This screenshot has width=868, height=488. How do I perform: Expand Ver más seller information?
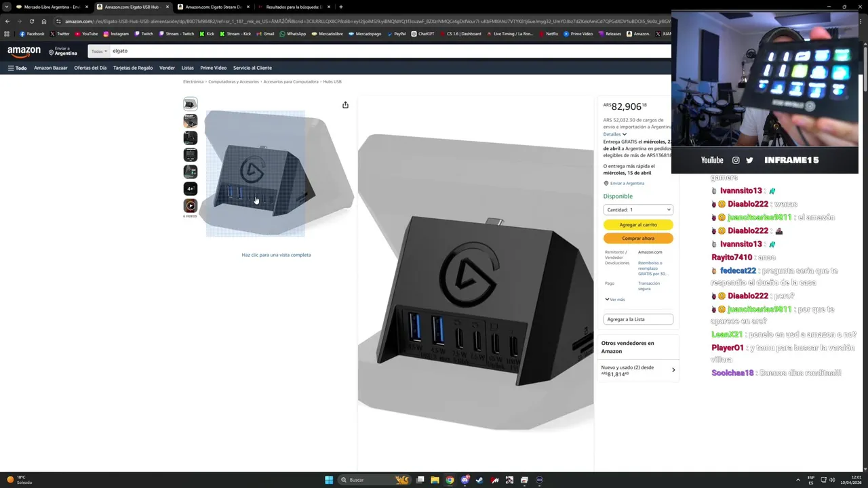click(615, 299)
